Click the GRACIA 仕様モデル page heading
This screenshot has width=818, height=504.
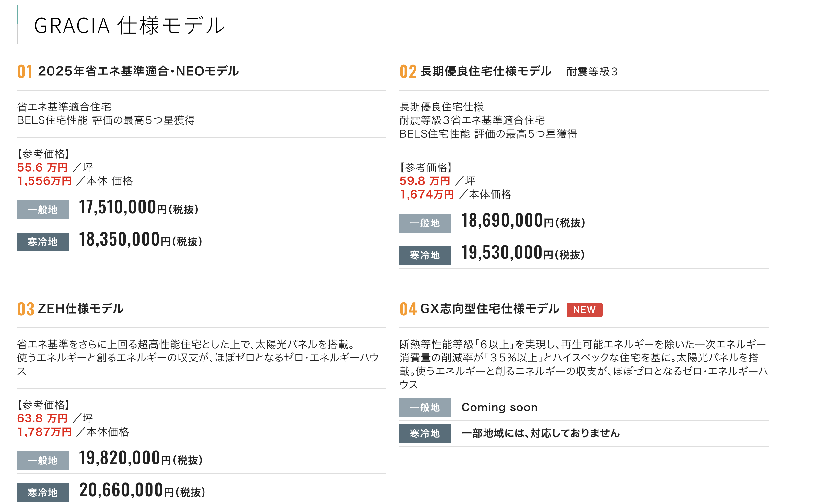click(x=130, y=25)
